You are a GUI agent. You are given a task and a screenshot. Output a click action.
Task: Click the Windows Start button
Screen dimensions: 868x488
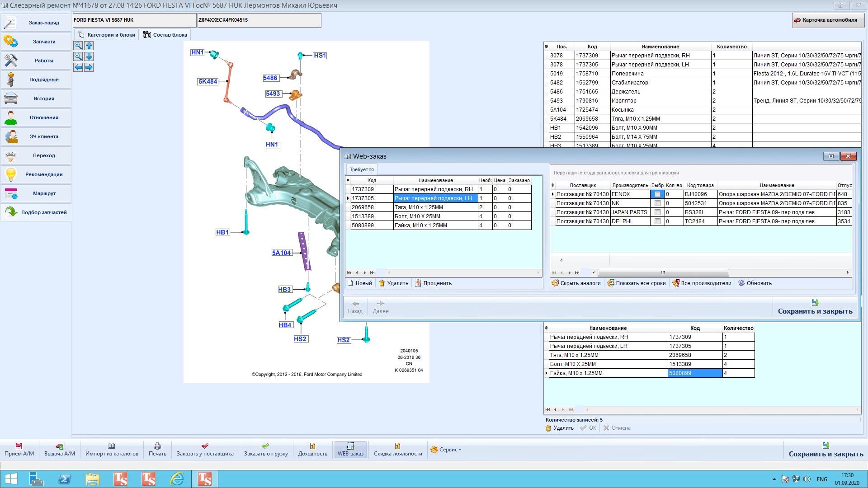click(x=11, y=479)
